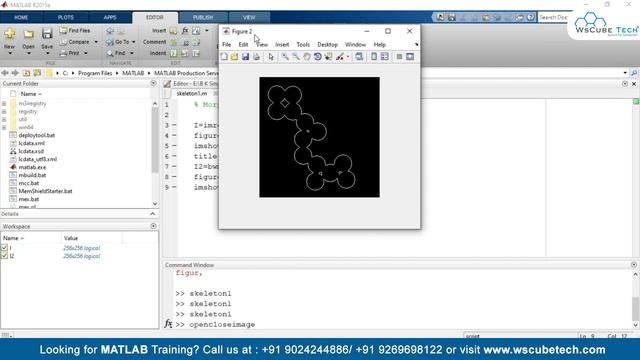Click Insert Colorbar icon in Figure 2
The height and width of the screenshot is (360, 640).
(x=374, y=57)
